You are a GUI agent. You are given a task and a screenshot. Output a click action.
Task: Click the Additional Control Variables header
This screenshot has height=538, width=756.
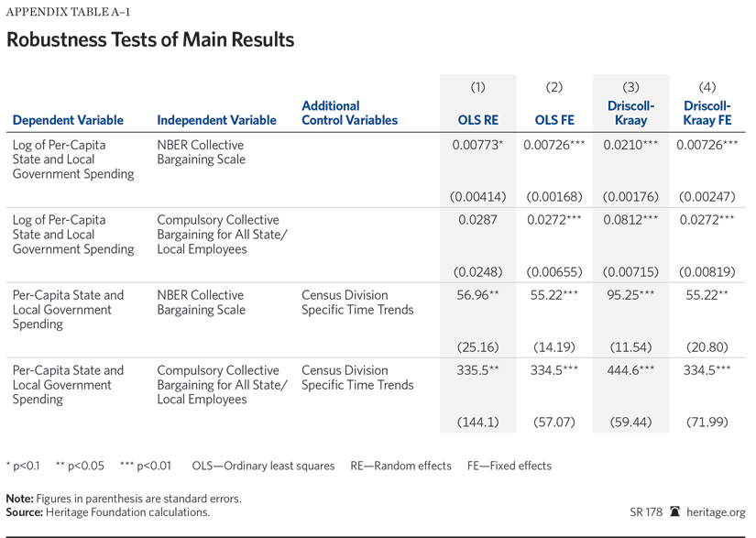(349, 113)
